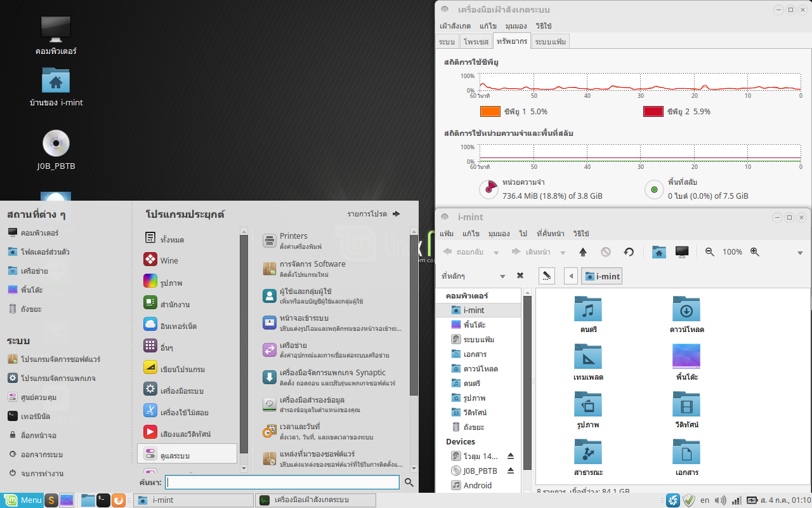Click the Computer monitor icon in file manager toolbar
812x508 pixels.
pyautogui.click(x=682, y=252)
